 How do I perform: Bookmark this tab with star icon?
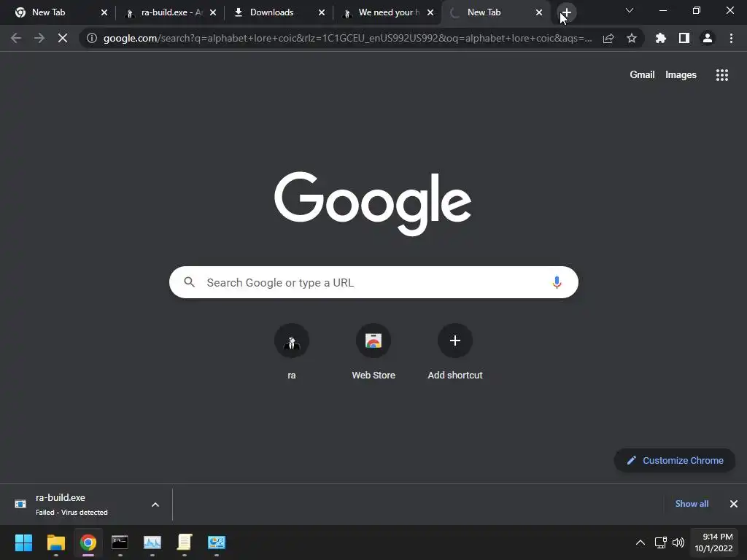click(x=632, y=38)
